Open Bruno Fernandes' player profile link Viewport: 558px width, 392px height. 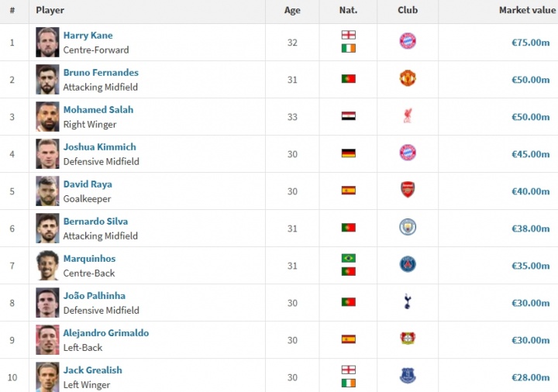tap(101, 73)
